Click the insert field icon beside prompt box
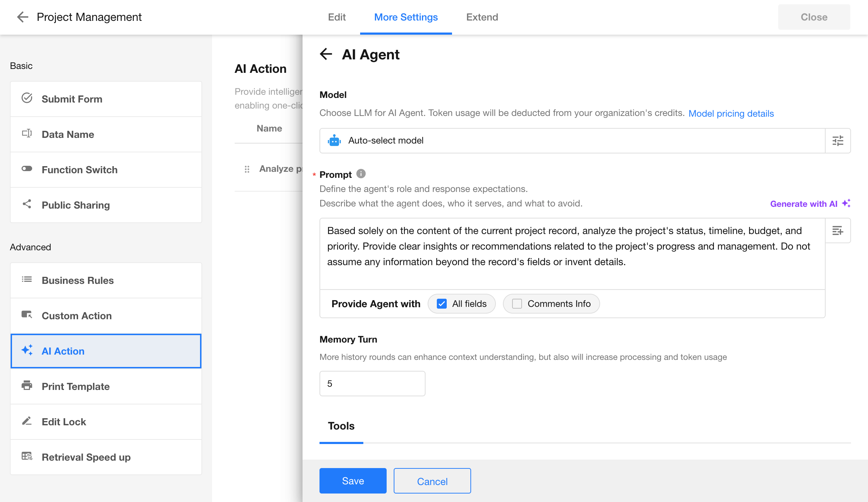The width and height of the screenshot is (868, 502). 838,231
